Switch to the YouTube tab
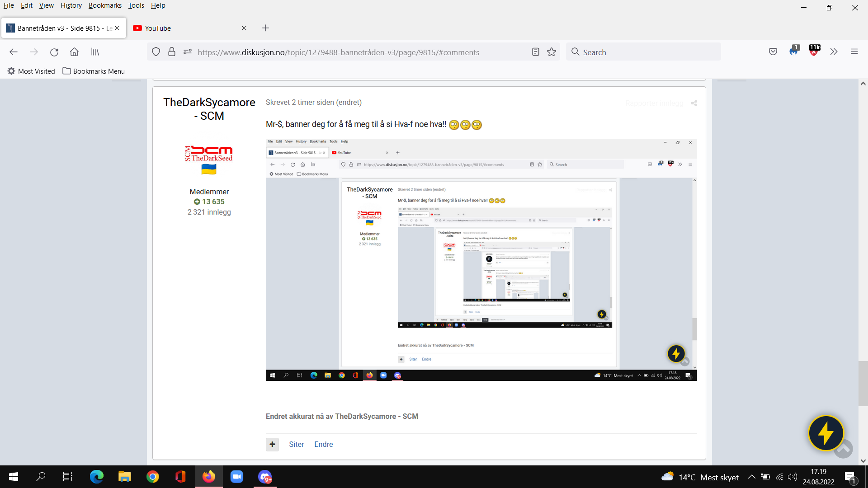The width and height of the screenshot is (868, 488). coord(190,28)
